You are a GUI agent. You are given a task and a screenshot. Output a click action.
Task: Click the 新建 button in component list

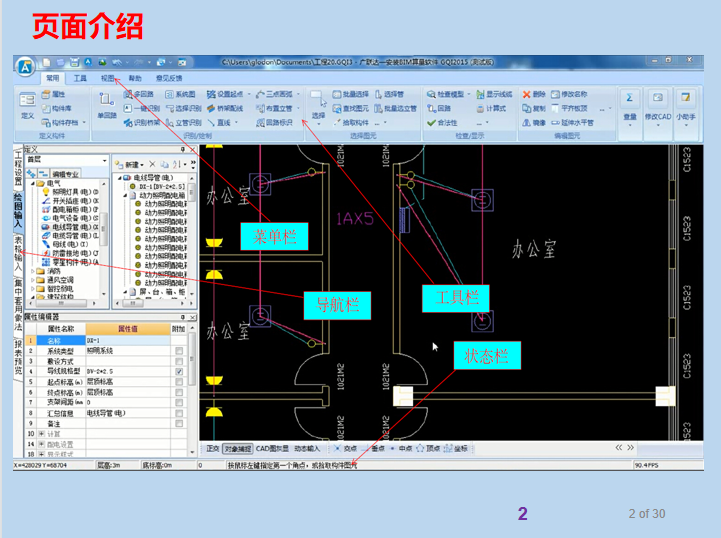click(128, 163)
